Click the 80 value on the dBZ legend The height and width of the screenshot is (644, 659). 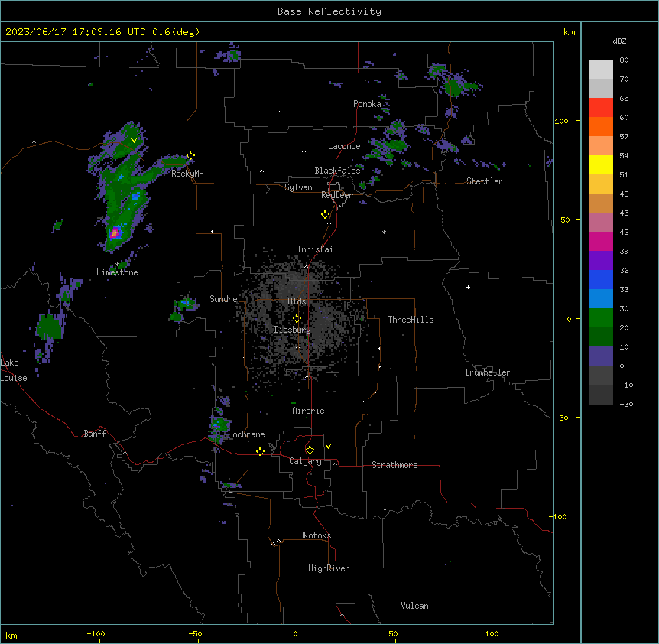tap(624, 60)
